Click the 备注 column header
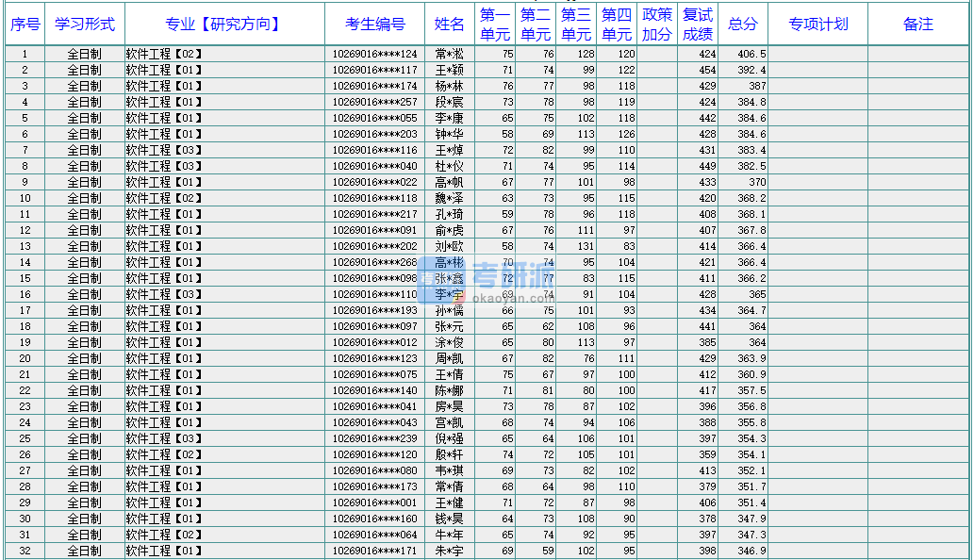The image size is (974, 560). pyautogui.click(x=918, y=25)
